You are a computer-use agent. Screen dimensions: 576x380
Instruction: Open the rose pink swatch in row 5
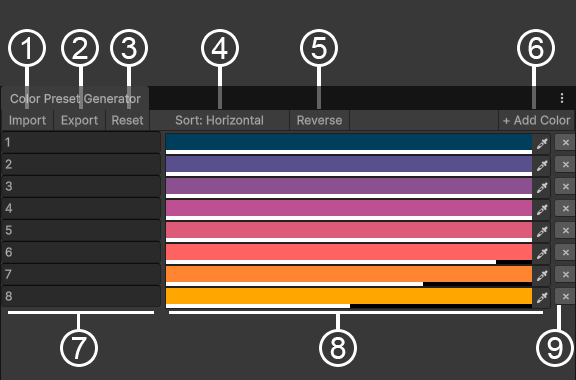click(x=349, y=232)
